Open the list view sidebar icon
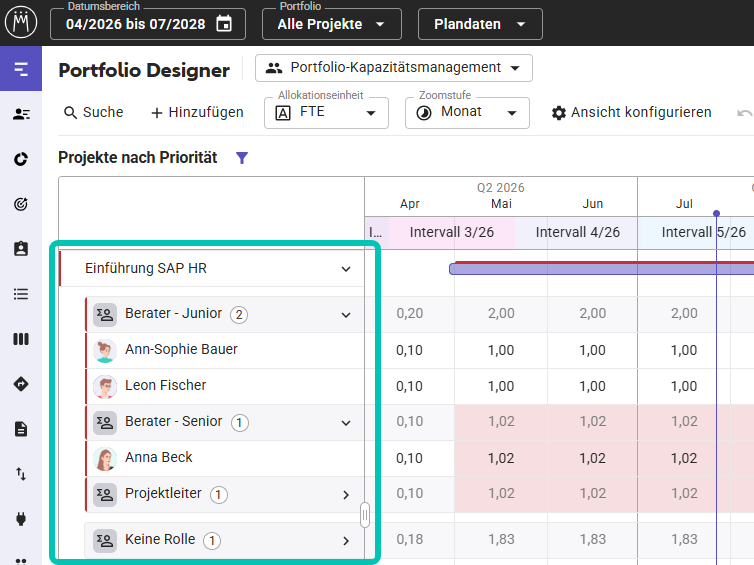The width and height of the screenshot is (754, 565). (21, 294)
